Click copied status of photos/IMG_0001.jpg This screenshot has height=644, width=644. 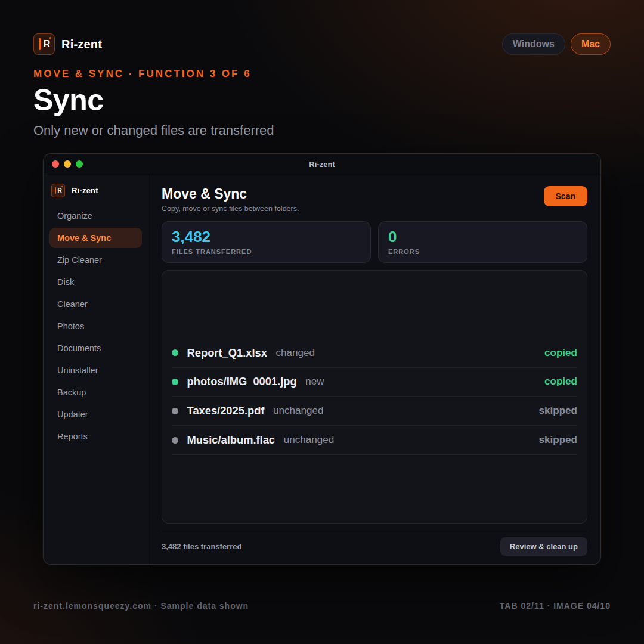click(561, 382)
